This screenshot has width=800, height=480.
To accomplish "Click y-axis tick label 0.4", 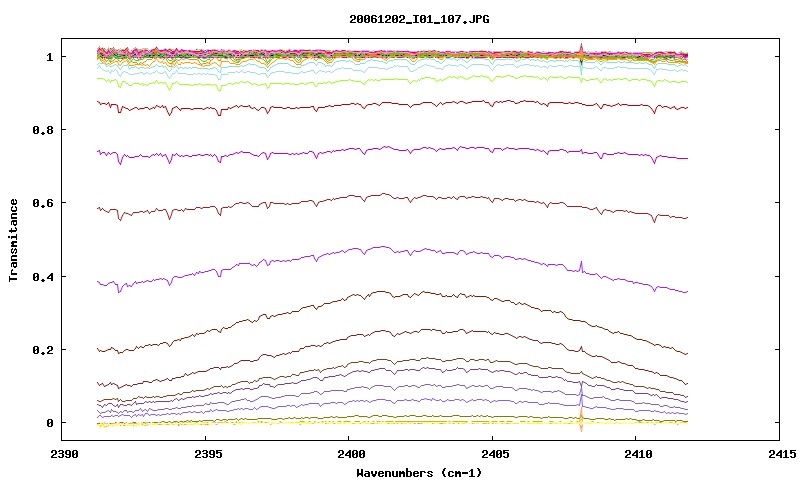I will coord(43,276).
